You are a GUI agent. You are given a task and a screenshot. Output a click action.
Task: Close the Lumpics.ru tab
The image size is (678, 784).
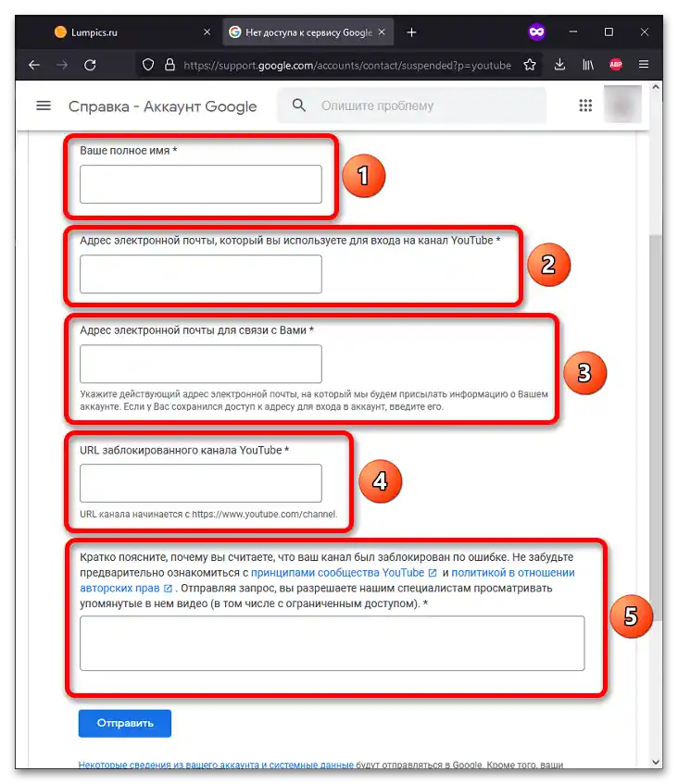(207, 32)
